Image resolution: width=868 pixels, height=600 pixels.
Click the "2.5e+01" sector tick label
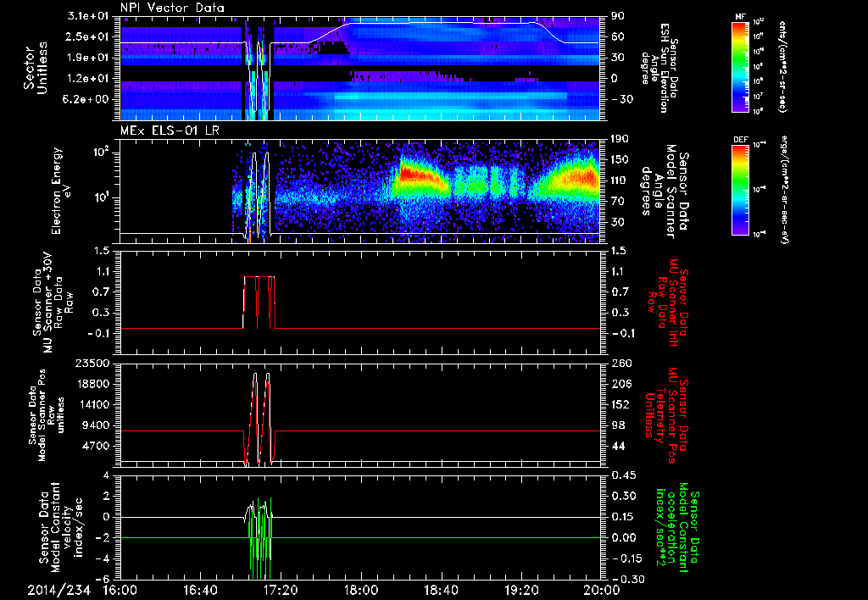point(88,36)
